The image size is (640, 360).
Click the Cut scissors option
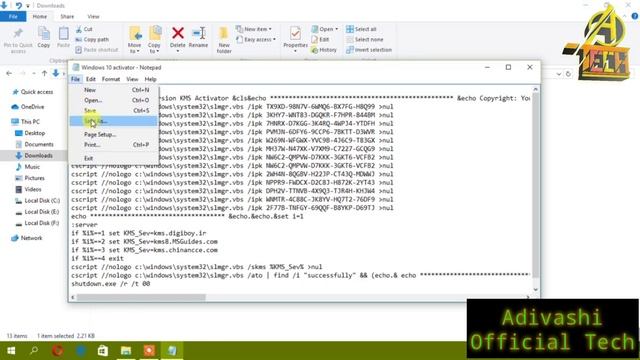[x=84, y=29]
